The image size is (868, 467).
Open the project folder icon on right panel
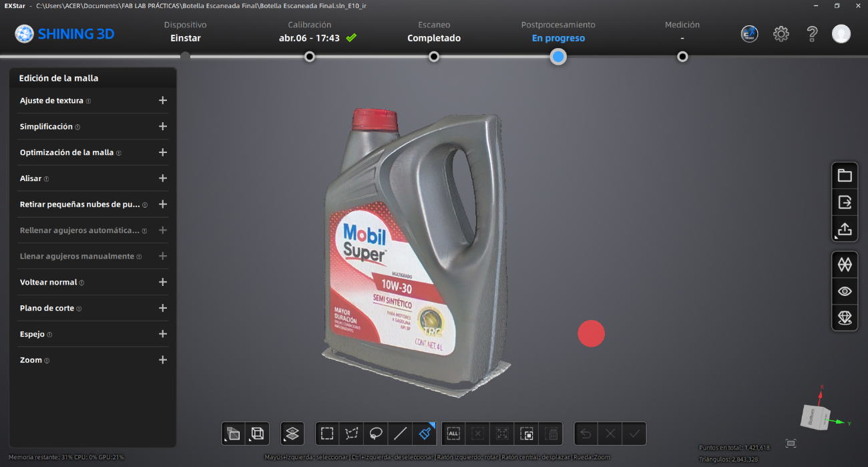[845, 176]
